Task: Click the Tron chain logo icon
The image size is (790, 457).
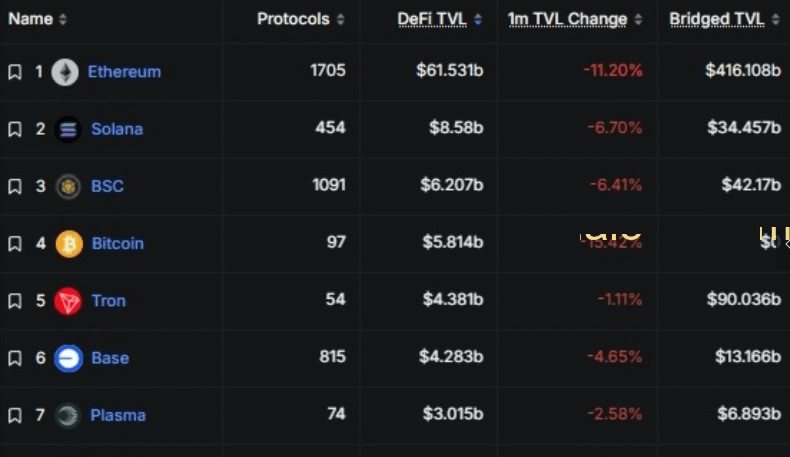Action: (x=68, y=301)
